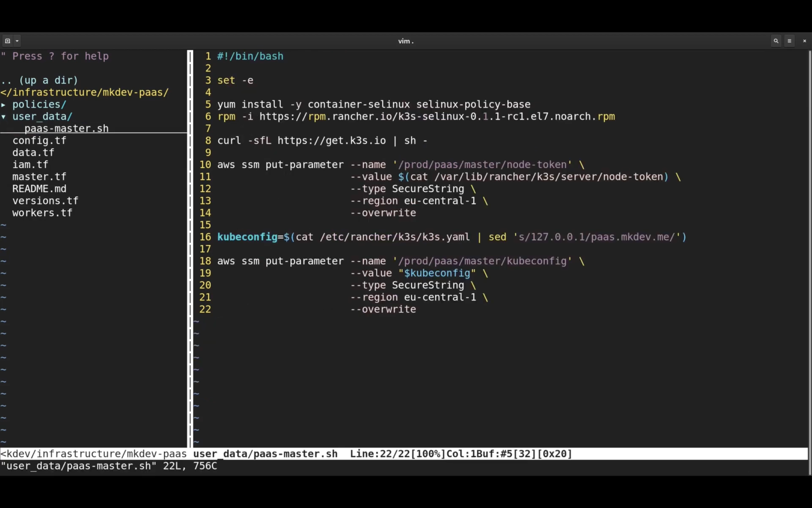Click the infrastructure/mkdev-paas/ root path
The image size is (812, 508).
(85, 92)
